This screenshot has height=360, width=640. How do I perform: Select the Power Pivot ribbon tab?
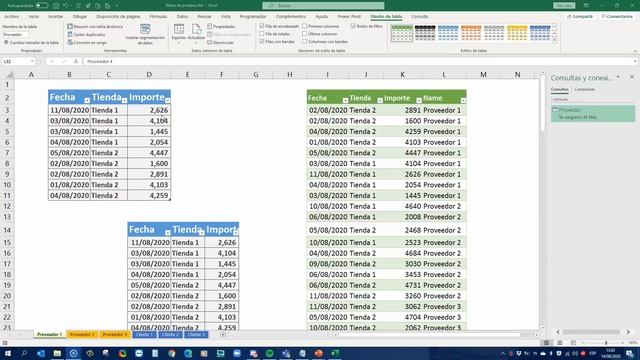pos(349,17)
